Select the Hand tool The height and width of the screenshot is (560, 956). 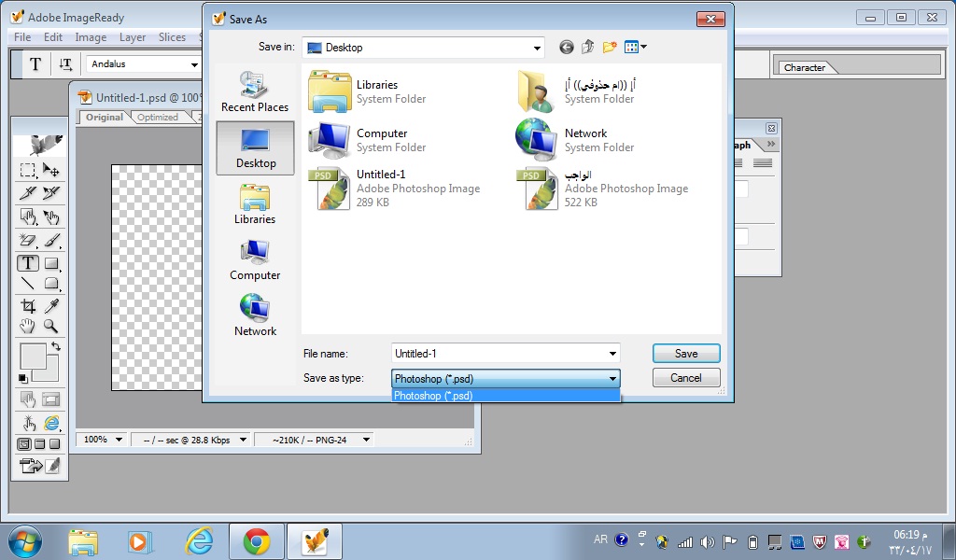pyautogui.click(x=28, y=326)
